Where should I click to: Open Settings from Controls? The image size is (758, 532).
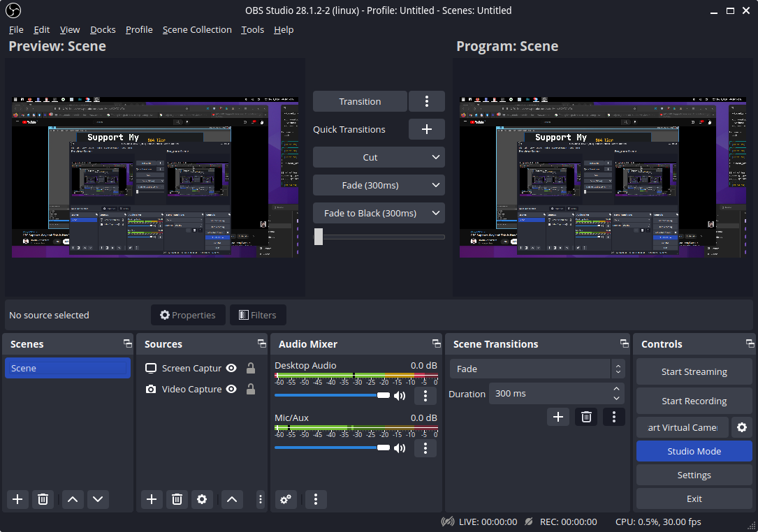(694, 475)
